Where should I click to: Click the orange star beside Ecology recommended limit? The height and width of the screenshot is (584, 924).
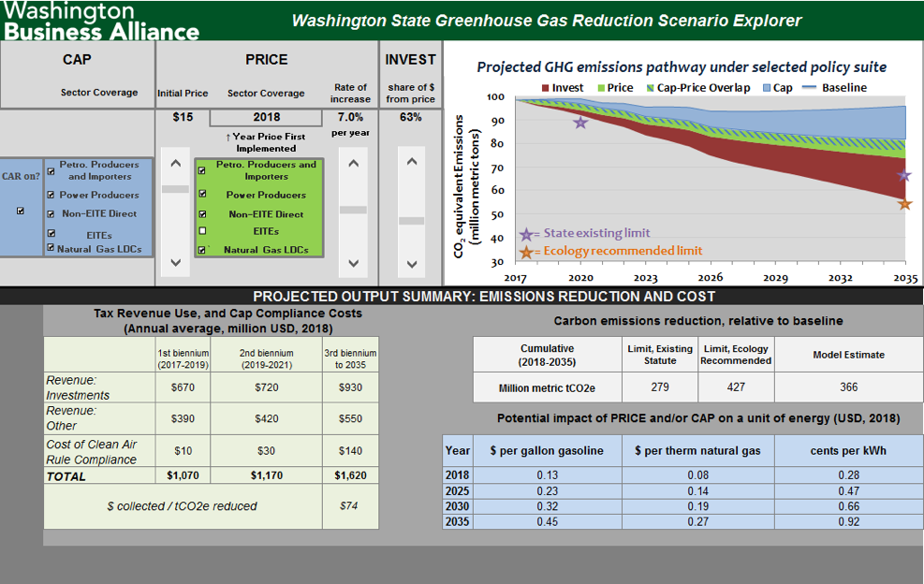tap(526, 252)
